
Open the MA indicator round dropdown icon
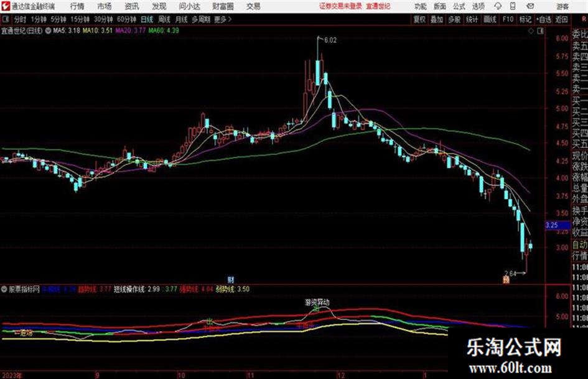click(48, 30)
